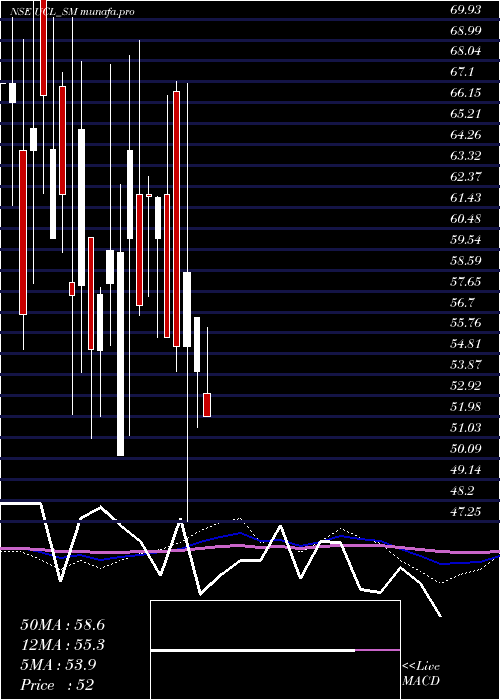Image resolution: width=500 pixels, height=700 pixels.
Task: Click the 68.04 price axis label
Action: (x=466, y=51)
